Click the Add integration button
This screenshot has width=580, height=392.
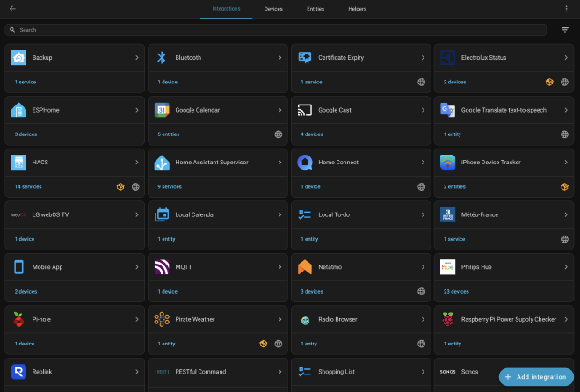click(x=536, y=377)
